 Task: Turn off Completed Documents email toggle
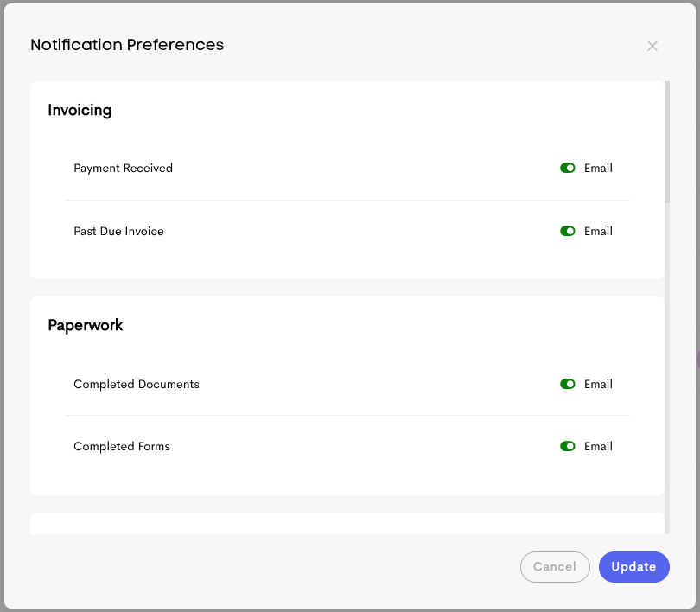tap(568, 384)
